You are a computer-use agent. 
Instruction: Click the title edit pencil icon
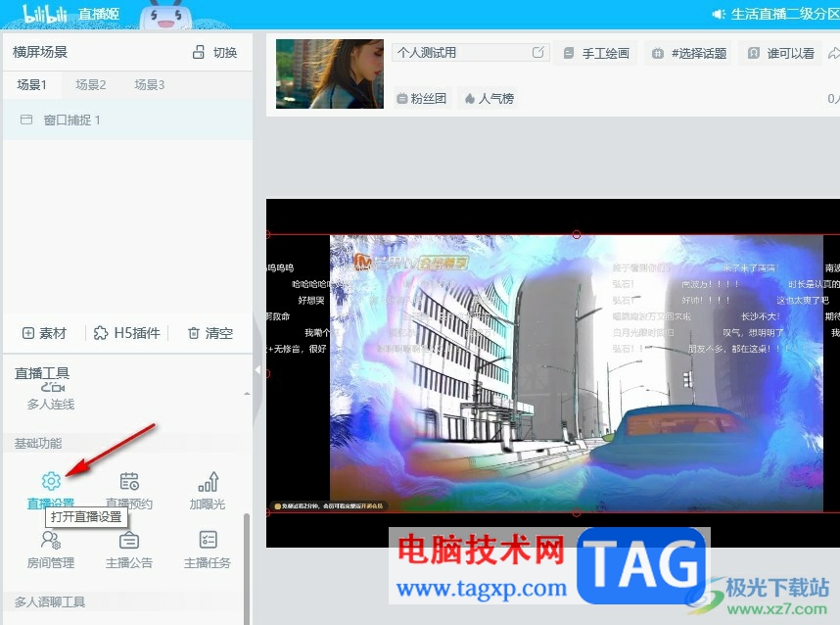coord(538,52)
